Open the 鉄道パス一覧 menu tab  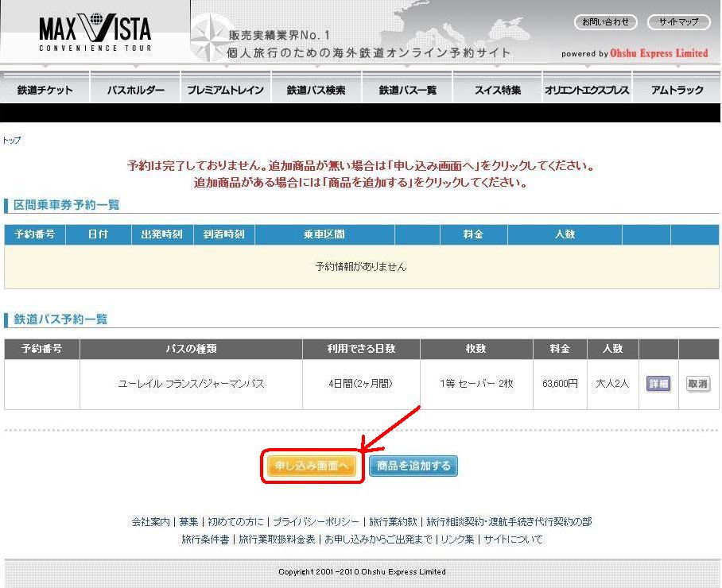point(408,90)
